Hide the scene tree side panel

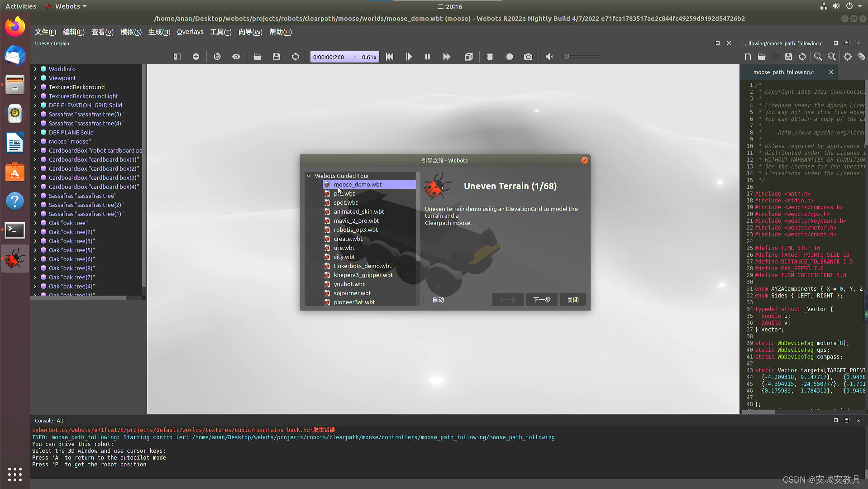pyautogui.click(x=177, y=57)
